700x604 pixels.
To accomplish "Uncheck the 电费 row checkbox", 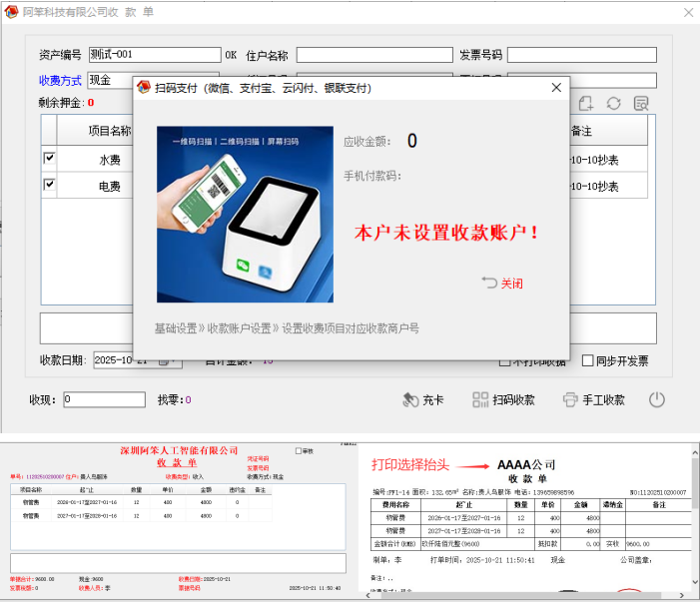I will point(50,184).
